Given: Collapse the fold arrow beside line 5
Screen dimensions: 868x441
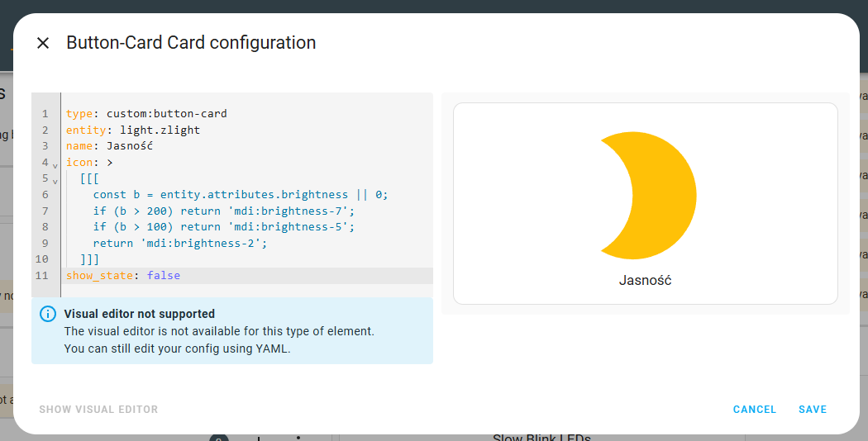Looking at the screenshot, I should (55, 181).
